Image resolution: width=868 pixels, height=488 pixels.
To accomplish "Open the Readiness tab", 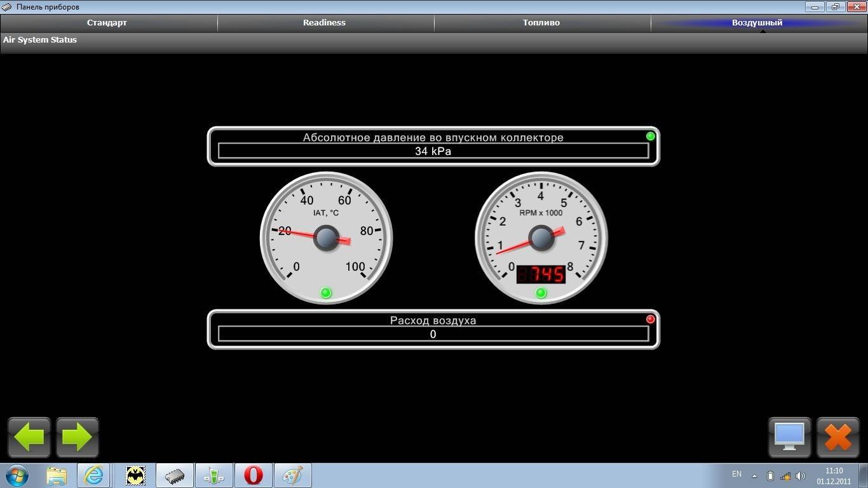I will (324, 23).
